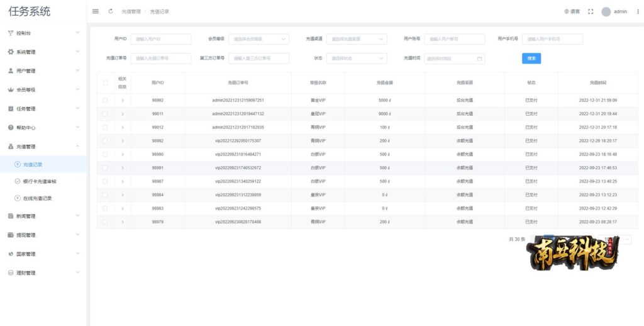Screen dimensions: 644x326
Task: Check the row for user ID 98990
Action: tap(105, 154)
